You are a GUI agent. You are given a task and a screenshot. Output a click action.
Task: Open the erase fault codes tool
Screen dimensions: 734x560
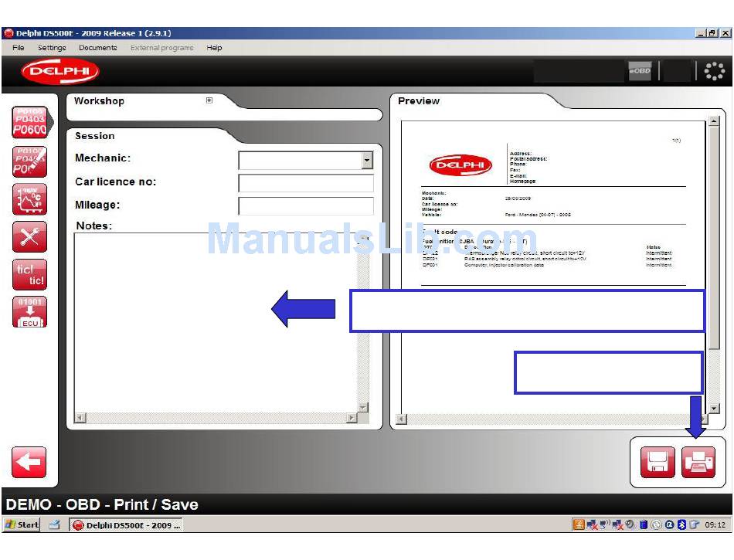coord(30,162)
